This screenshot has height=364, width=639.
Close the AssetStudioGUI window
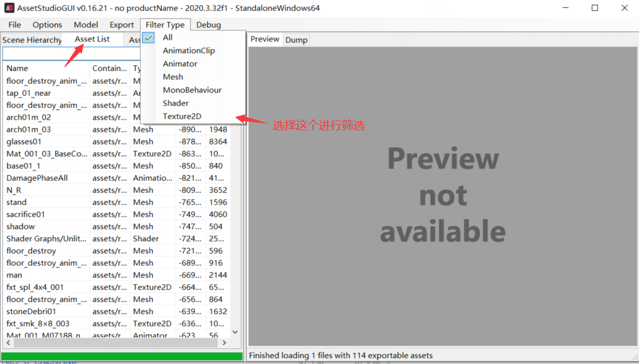[x=624, y=8]
